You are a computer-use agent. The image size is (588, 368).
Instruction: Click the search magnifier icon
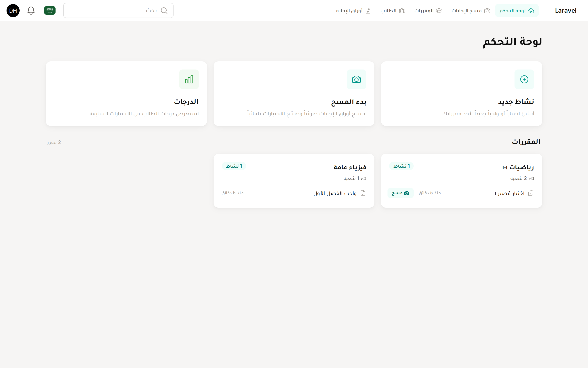[164, 10]
